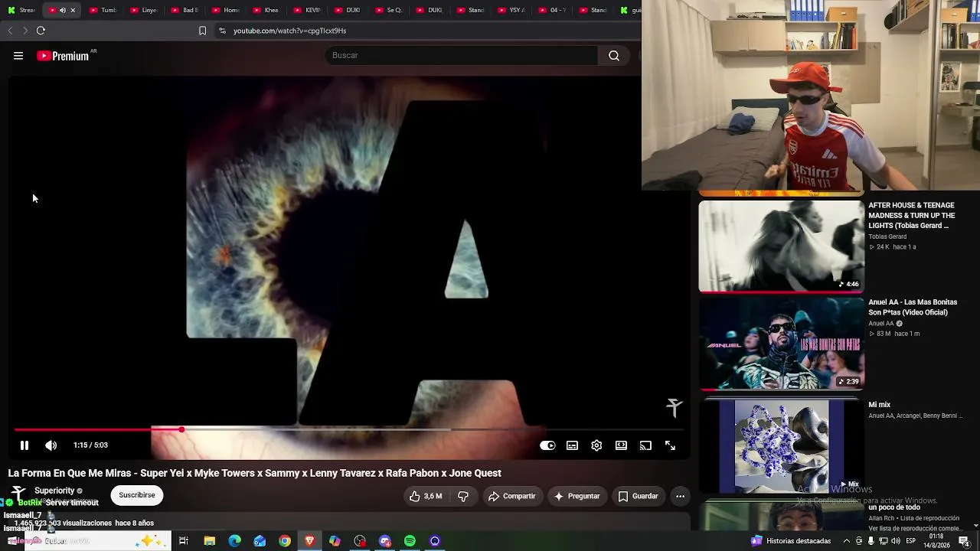Switch to the Tumb browser tab
This screenshot has width=980, height=551.
pos(102,10)
